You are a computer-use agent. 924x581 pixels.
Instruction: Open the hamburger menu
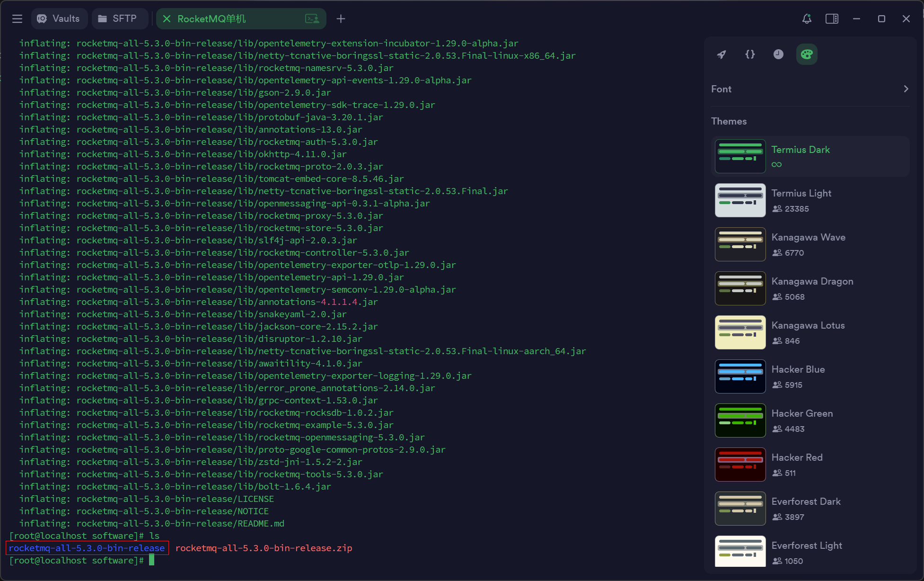coord(18,18)
